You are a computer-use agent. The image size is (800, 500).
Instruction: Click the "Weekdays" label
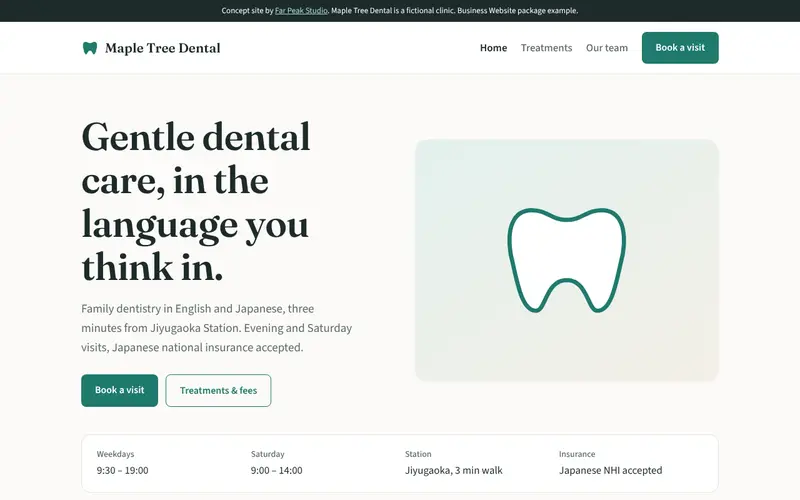point(115,454)
